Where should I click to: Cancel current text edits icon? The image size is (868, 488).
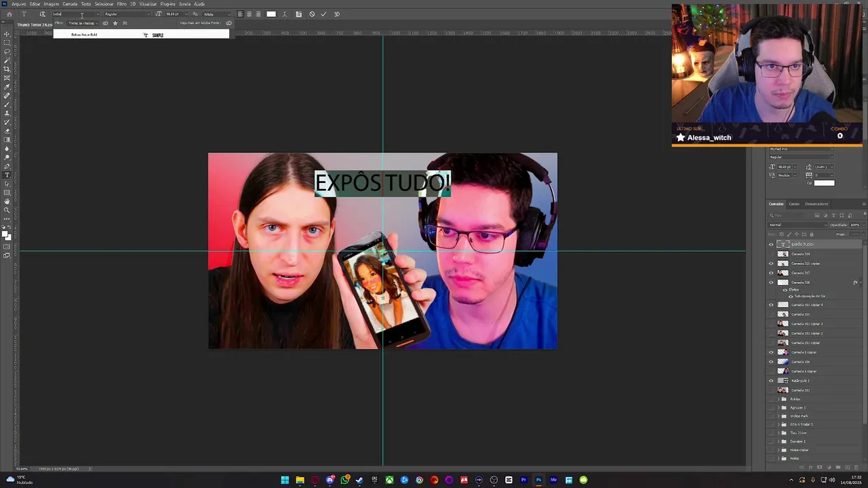[x=312, y=14]
